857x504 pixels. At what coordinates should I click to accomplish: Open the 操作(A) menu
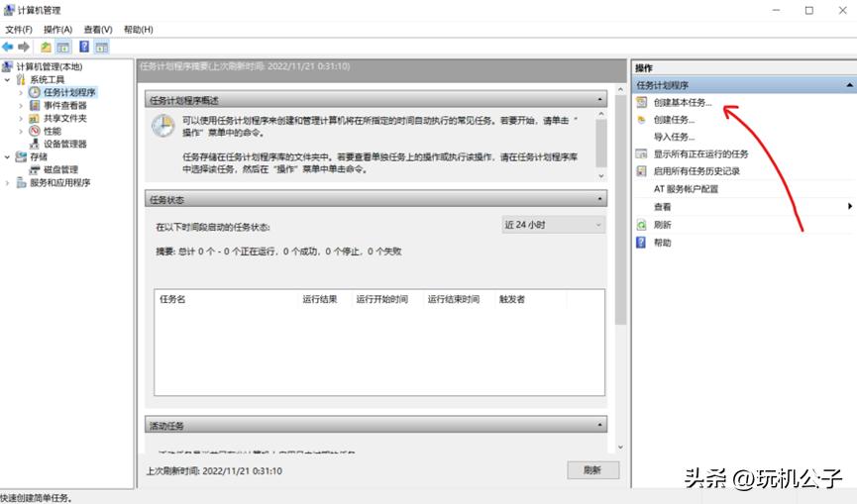57,30
